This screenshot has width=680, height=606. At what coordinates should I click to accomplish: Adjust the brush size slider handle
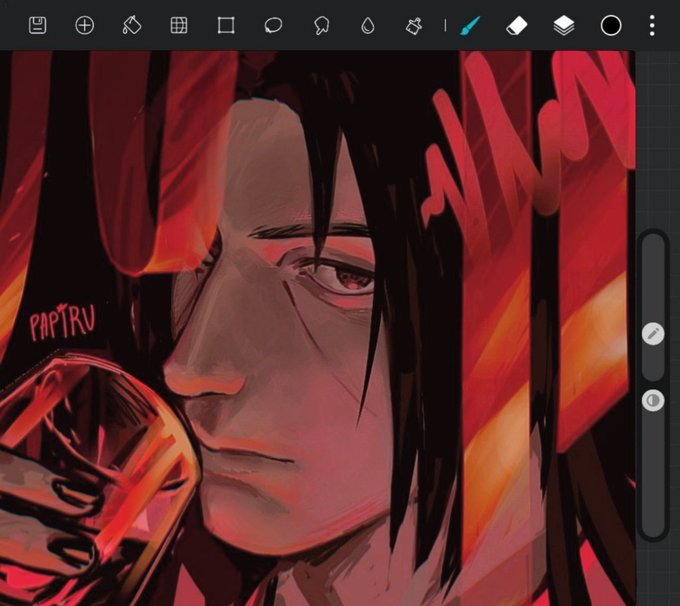point(653,334)
